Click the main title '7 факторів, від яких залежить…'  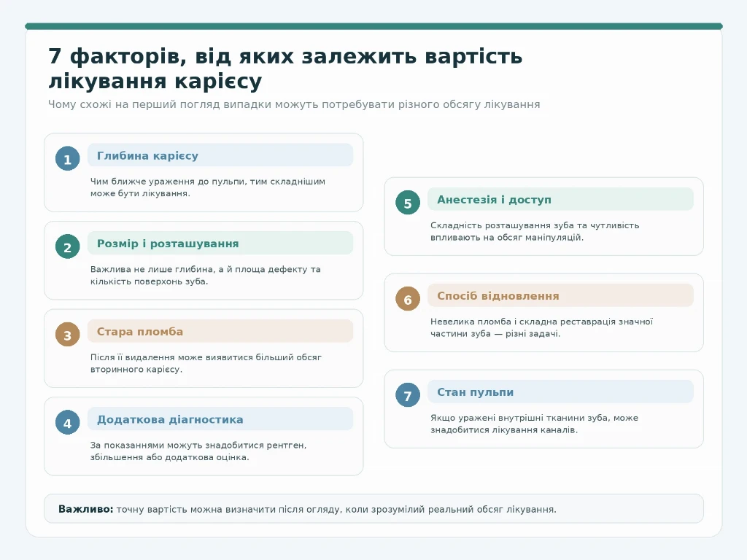point(285,69)
